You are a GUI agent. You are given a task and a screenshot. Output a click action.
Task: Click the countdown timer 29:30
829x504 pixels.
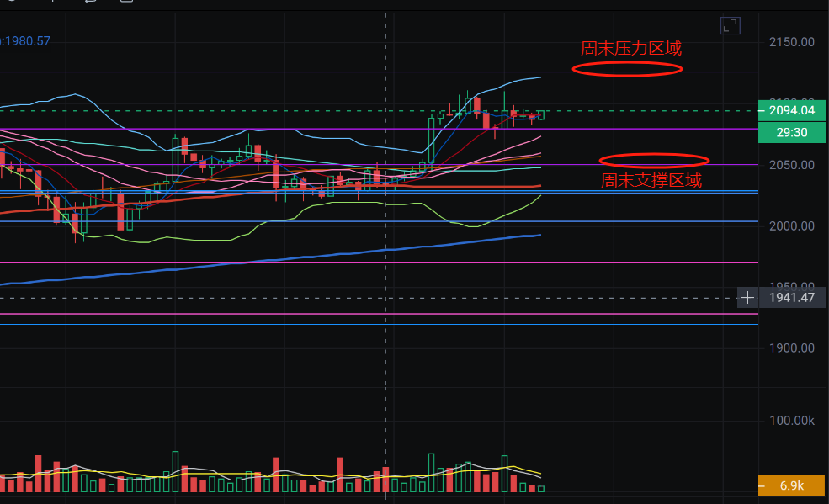791,133
